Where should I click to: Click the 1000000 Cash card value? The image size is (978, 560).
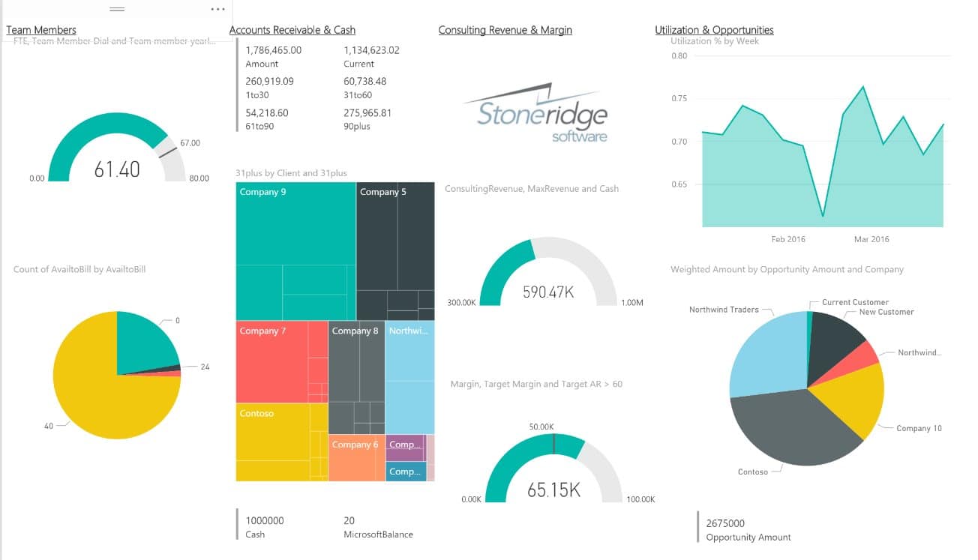[265, 520]
